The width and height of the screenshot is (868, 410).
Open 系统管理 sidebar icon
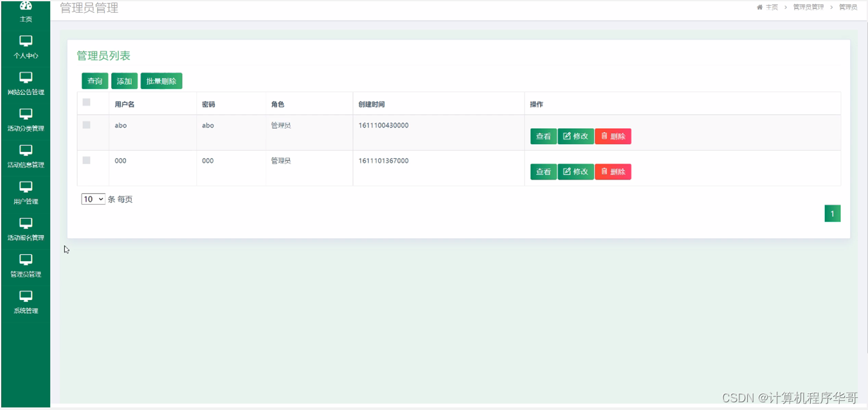click(x=26, y=297)
